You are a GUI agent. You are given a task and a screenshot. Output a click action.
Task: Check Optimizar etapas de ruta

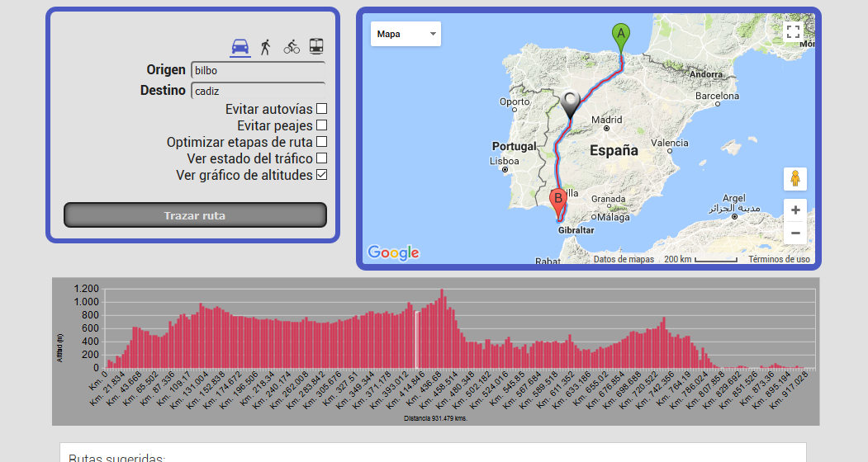[321, 142]
